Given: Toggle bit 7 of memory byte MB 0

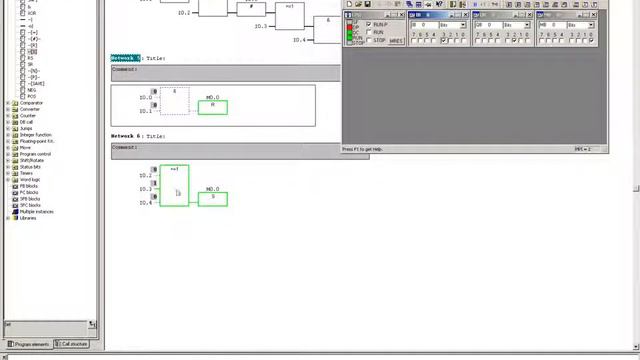Looking at the screenshot, I should [x=542, y=41].
